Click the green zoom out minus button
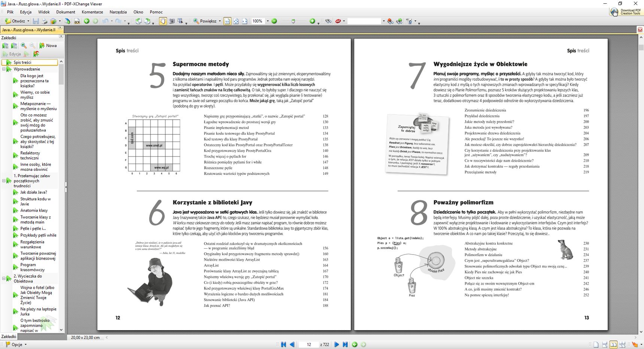Screen dimensions: 644x349 point(274,21)
